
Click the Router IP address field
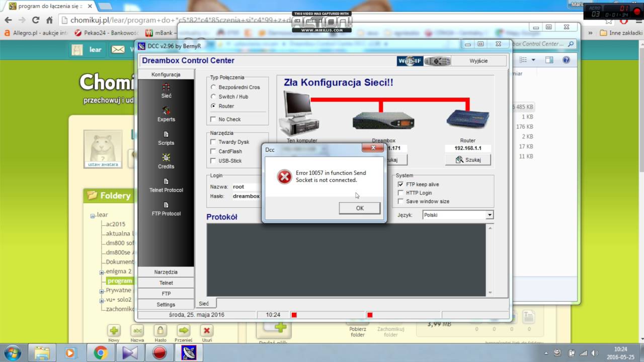468,148
